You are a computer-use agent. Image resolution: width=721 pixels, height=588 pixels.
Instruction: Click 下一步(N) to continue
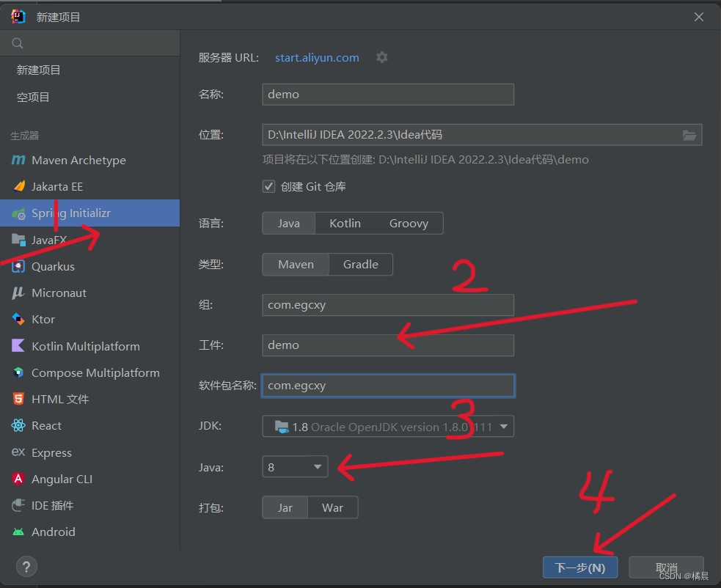[x=580, y=567]
